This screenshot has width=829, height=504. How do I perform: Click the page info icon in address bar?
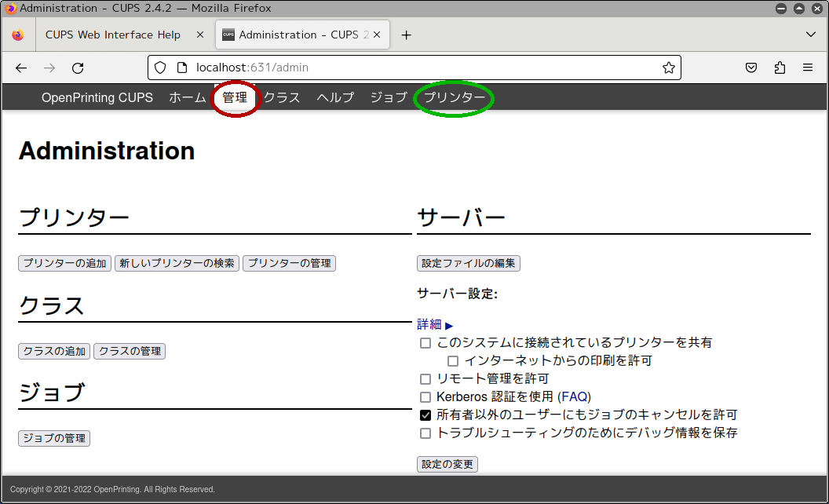pyautogui.click(x=182, y=68)
